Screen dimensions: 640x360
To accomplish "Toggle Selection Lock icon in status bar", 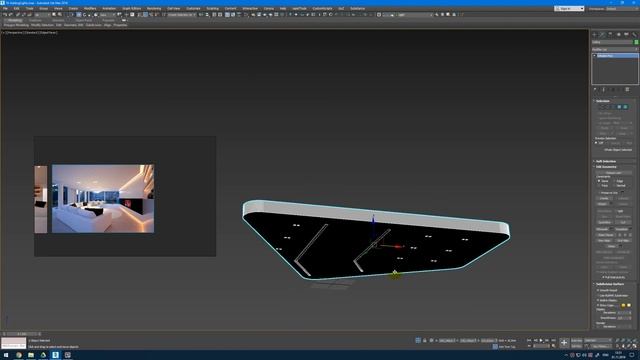I will click(424, 340).
